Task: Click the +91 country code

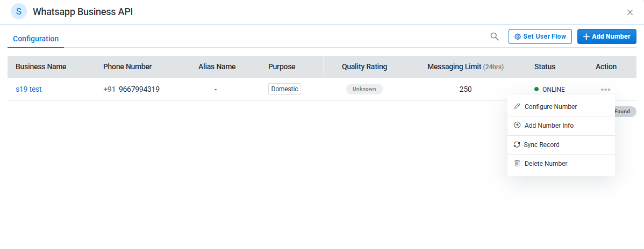Action: (x=109, y=90)
